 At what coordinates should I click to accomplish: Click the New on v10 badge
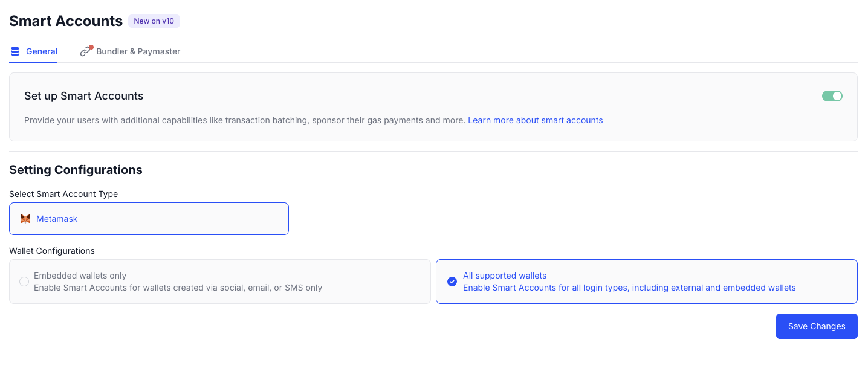[x=154, y=21]
